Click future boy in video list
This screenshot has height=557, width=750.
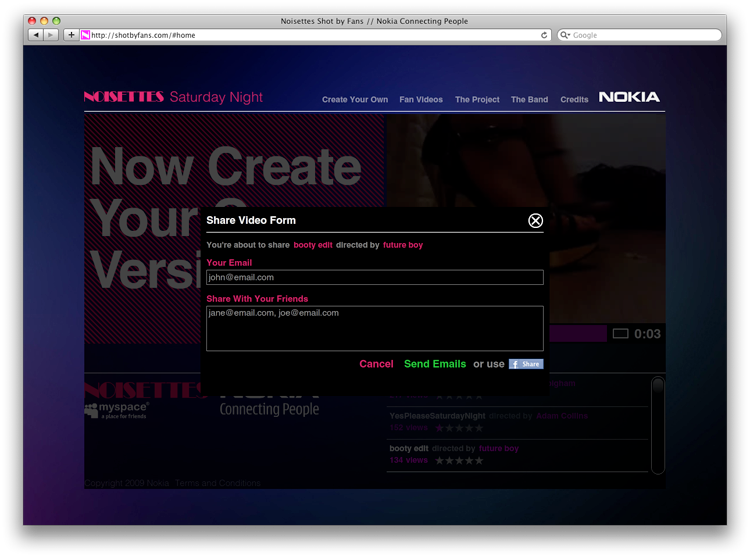pos(498,448)
